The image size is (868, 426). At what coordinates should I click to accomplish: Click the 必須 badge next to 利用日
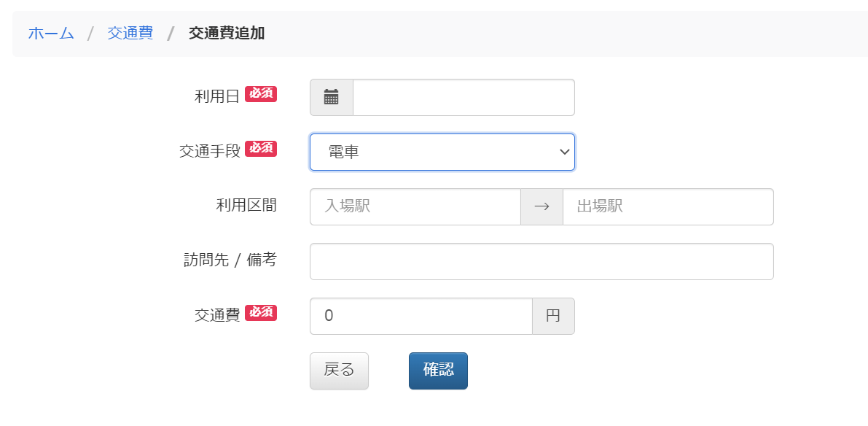tap(261, 94)
